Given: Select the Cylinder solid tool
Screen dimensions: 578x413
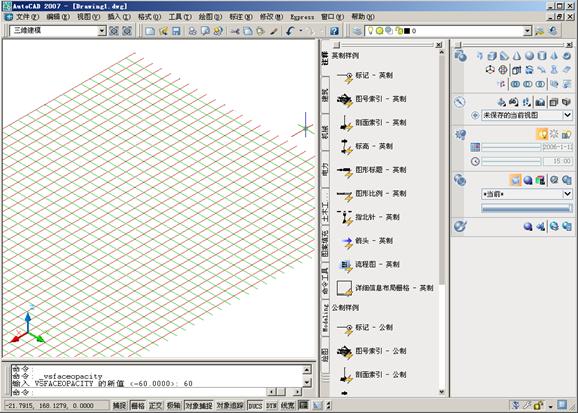Looking at the screenshot, I should pyautogui.click(x=542, y=56).
